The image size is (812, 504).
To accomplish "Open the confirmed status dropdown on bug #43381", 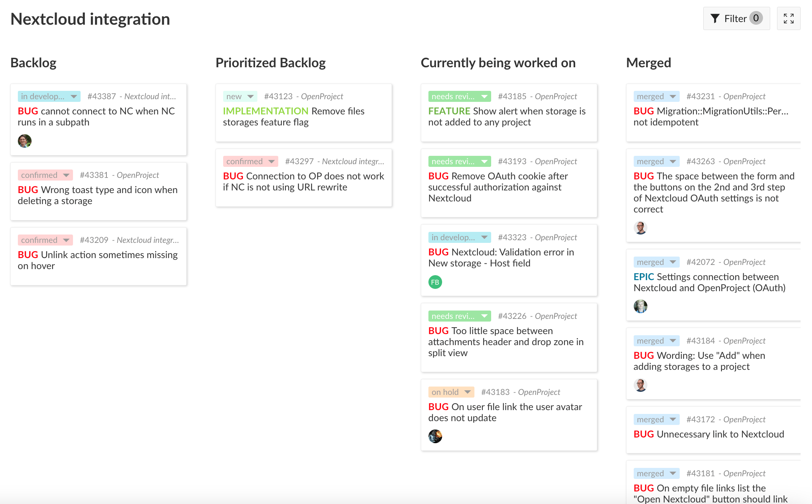I will point(67,175).
